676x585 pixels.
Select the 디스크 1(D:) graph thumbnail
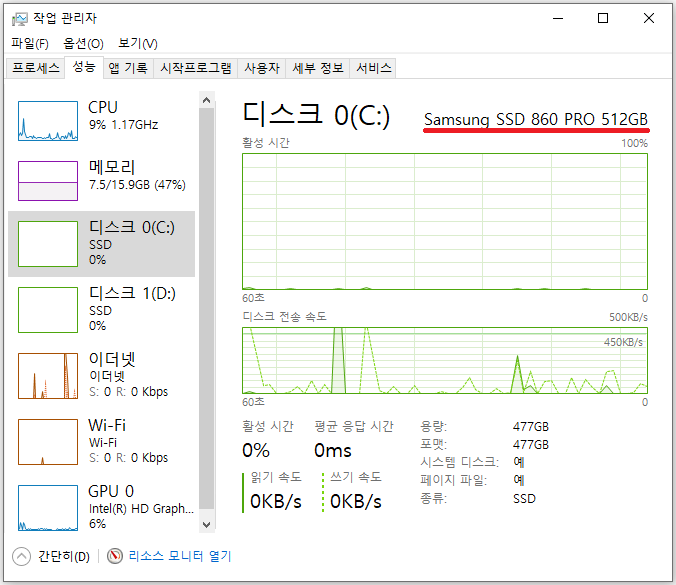click(48, 310)
